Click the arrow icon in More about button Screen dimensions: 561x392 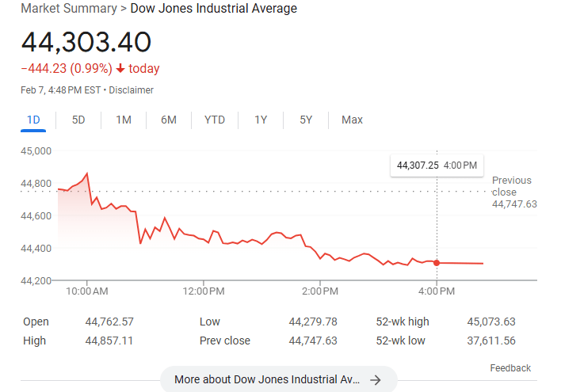[376, 379]
